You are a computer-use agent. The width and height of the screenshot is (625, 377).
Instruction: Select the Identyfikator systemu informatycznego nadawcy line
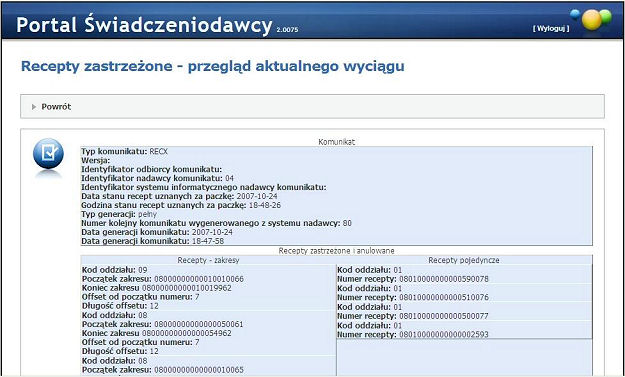(x=204, y=187)
